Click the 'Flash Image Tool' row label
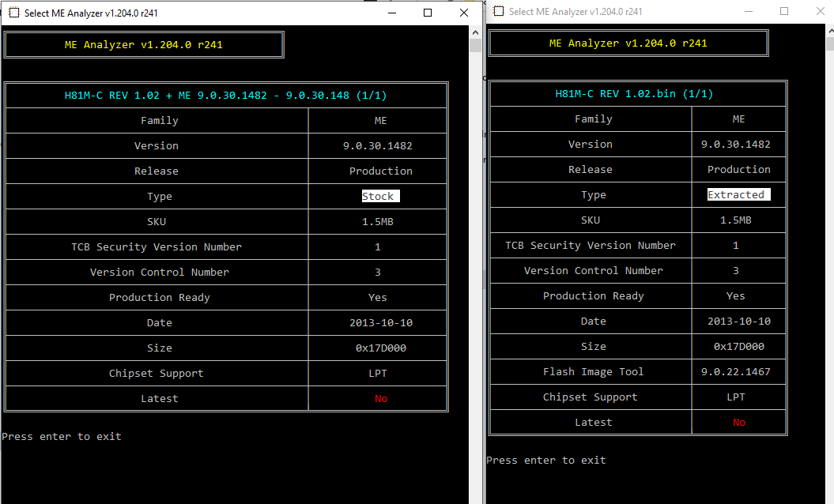The height and width of the screenshot is (504, 834). click(593, 371)
